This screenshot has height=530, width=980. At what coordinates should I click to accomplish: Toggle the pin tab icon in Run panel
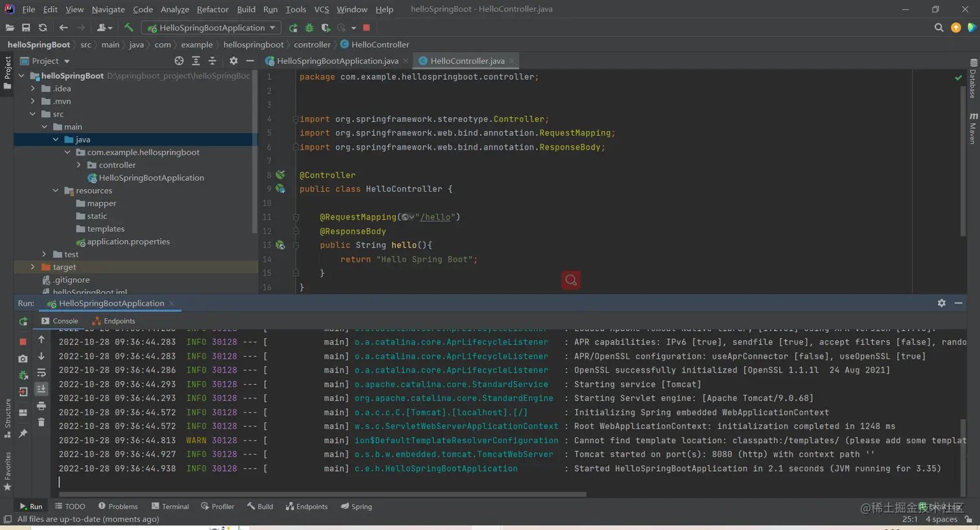coord(23,433)
